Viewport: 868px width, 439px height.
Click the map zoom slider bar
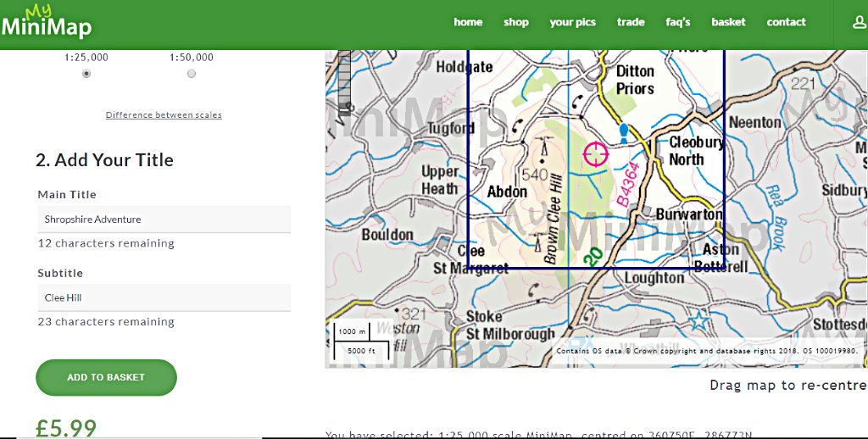tap(344, 83)
